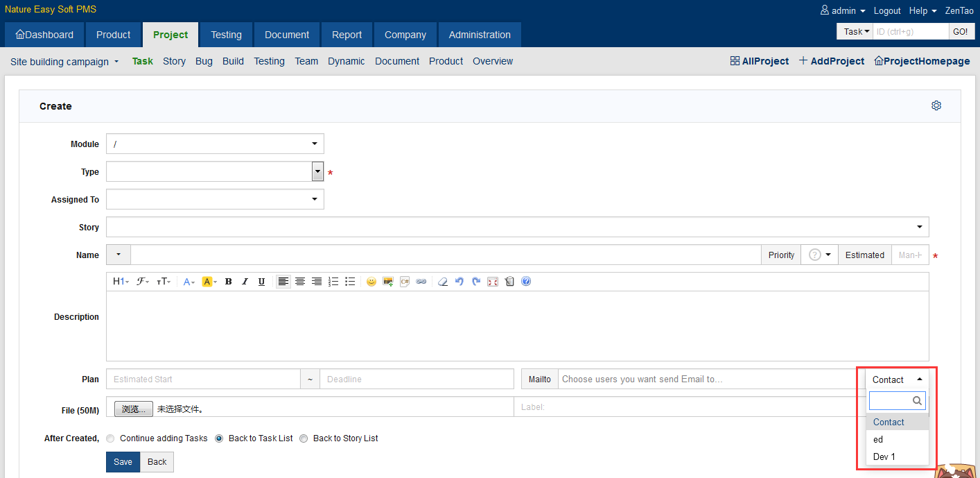Open the Assigned To dropdown
Image resolution: width=980 pixels, height=478 pixels.
click(x=215, y=200)
